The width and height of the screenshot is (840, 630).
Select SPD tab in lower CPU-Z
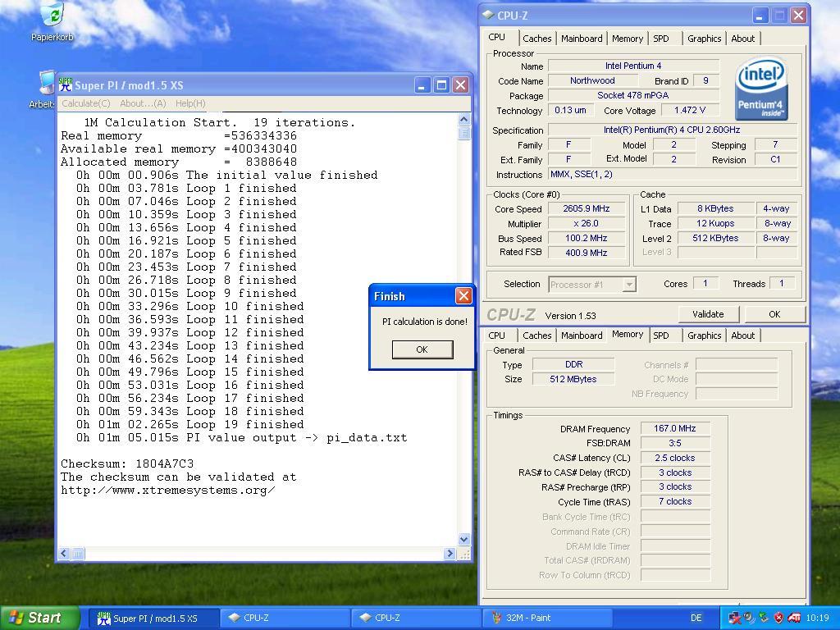[x=661, y=336]
